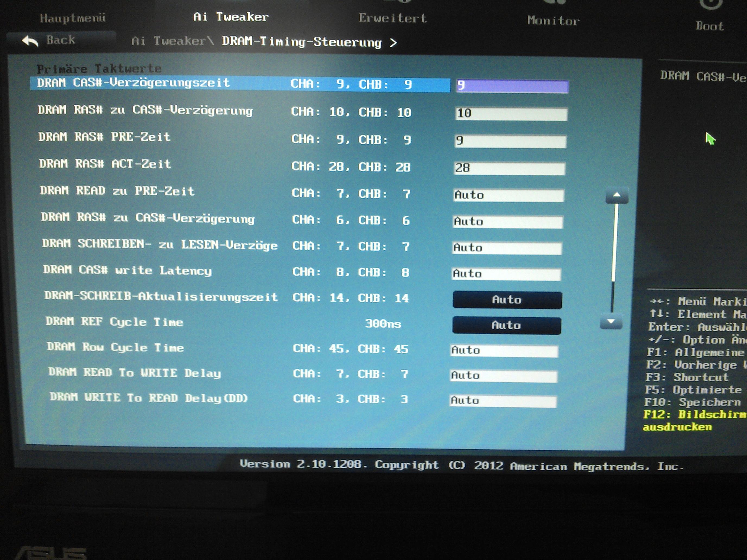Select the DRAM SCHREIBEN- zu LESEN-Verzöge Auto field
The height and width of the screenshot is (560, 747).
507,248
